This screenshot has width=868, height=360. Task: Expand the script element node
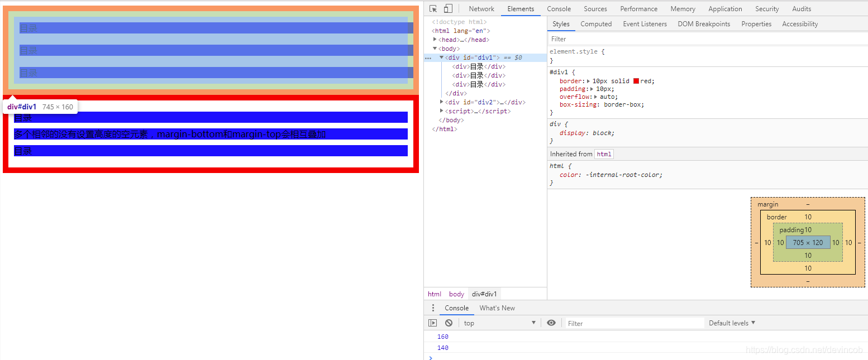(442, 111)
